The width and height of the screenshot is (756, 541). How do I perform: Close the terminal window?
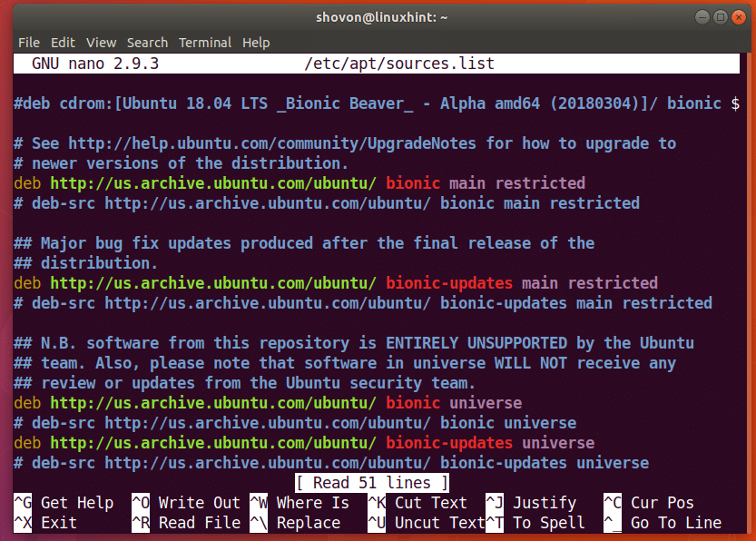click(739, 17)
